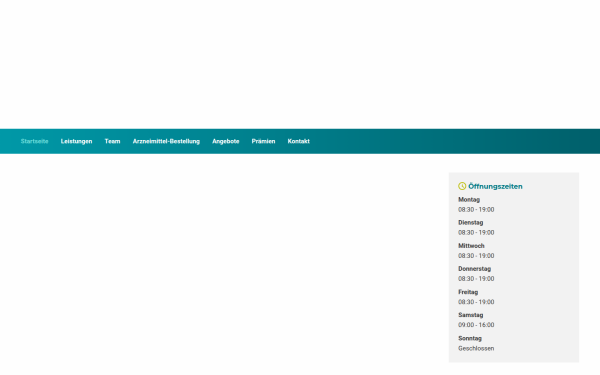Open the Startseite menu item
Viewport: 600px width, 375px height.
click(x=34, y=141)
